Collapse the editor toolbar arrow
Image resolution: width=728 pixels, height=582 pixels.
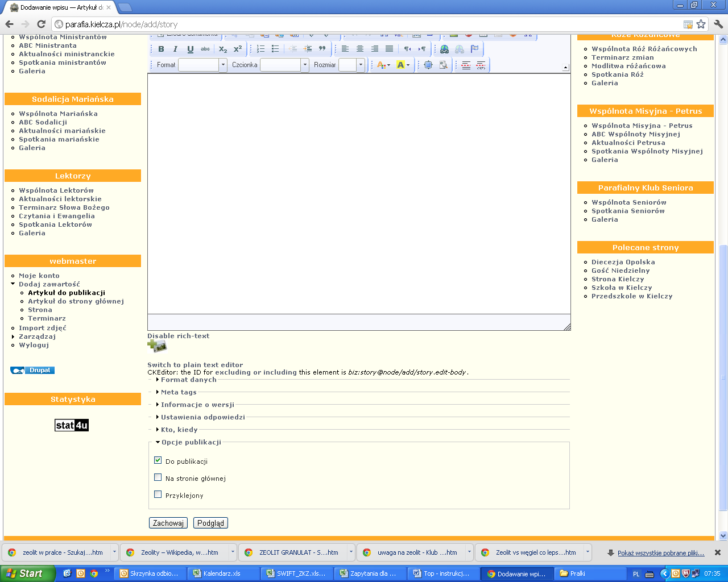pyautogui.click(x=565, y=68)
